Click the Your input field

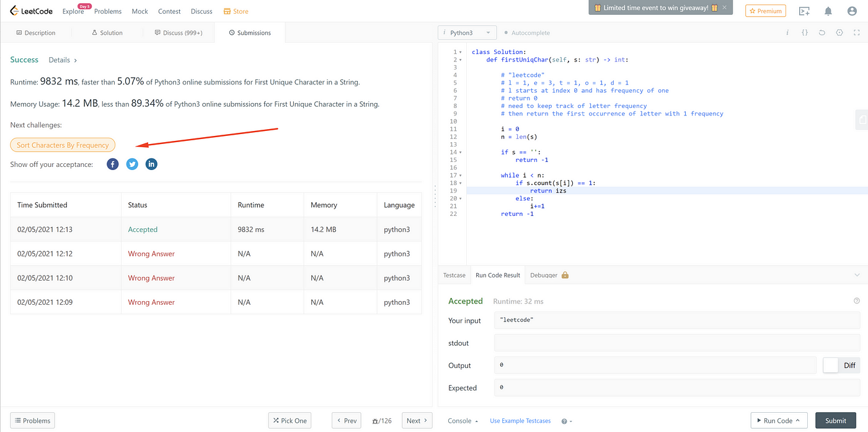(x=677, y=320)
